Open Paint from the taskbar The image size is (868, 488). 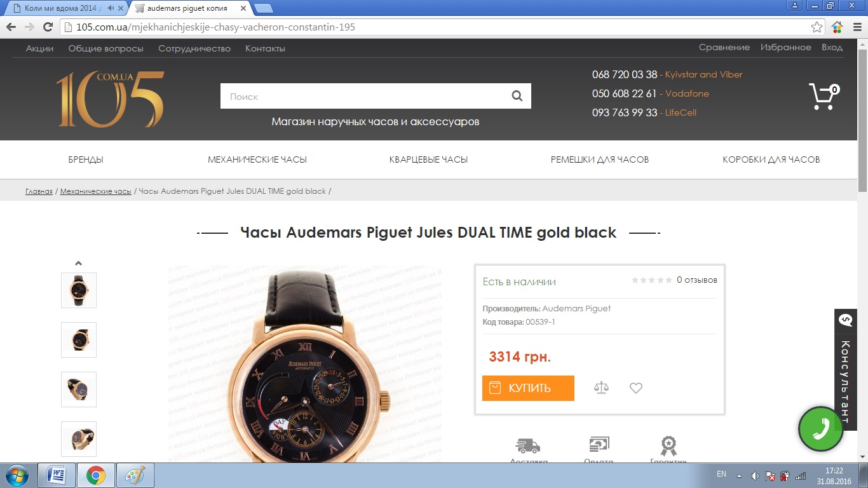(x=133, y=475)
